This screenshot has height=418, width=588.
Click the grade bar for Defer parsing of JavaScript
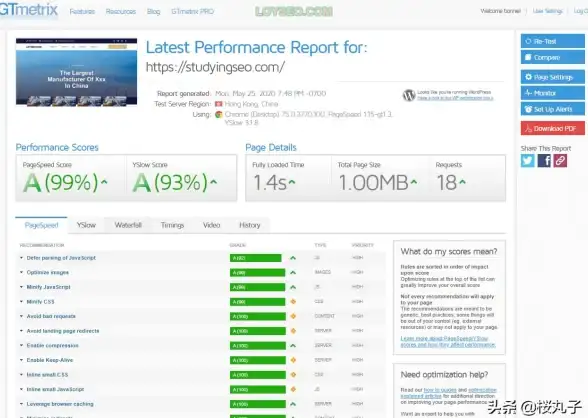(x=255, y=258)
